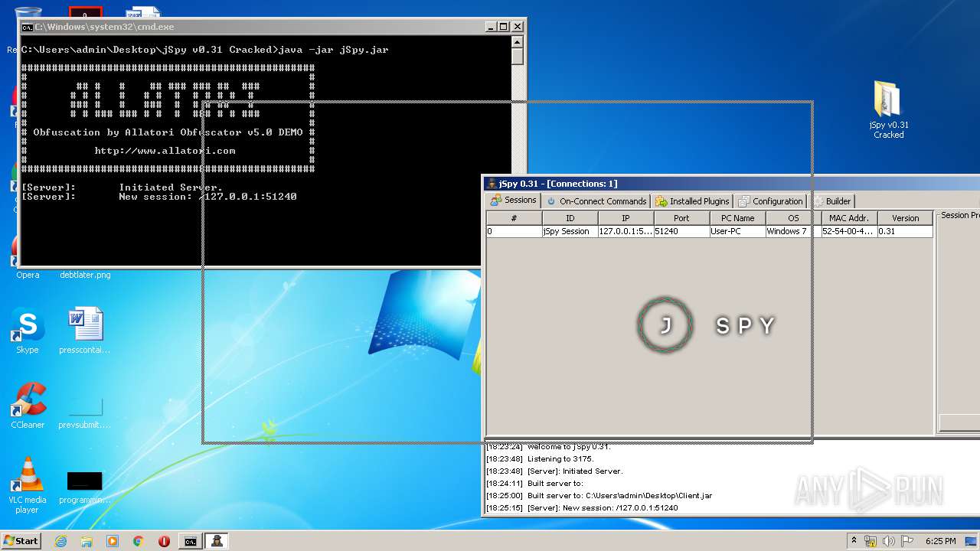Image resolution: width=980 pixels, height=551 pixels.
Task: Open the CCleaner desktop shortcut
Action: 28,406
